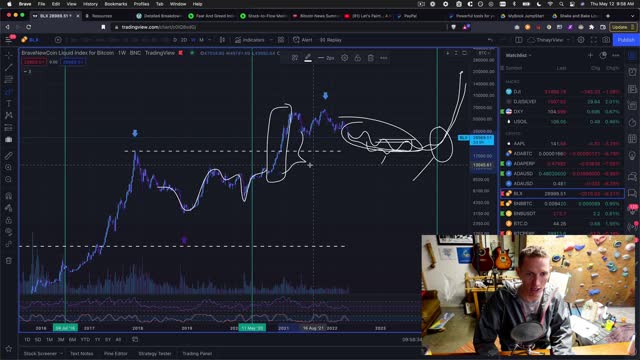Click the browser Update button

(x=622, y=27)
